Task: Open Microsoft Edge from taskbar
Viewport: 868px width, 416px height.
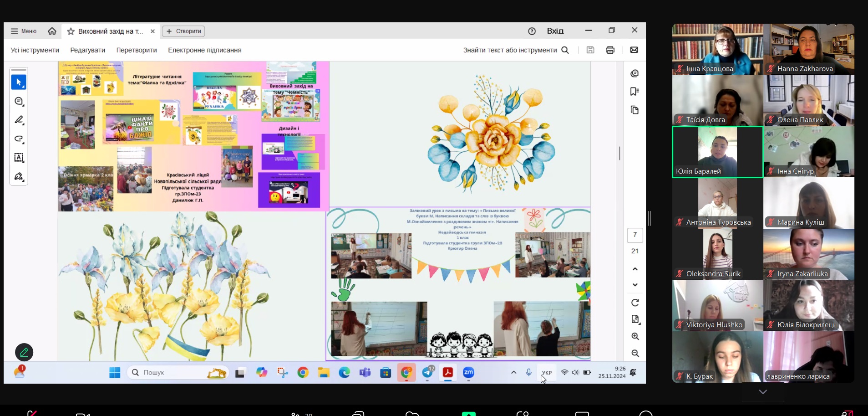Action: (344, 373)
